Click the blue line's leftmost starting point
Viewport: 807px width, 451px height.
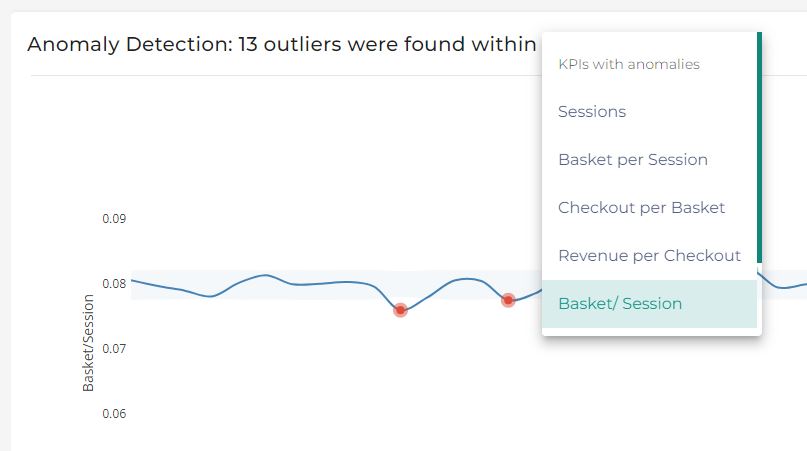pyautogui.click(x=132, y=280)
